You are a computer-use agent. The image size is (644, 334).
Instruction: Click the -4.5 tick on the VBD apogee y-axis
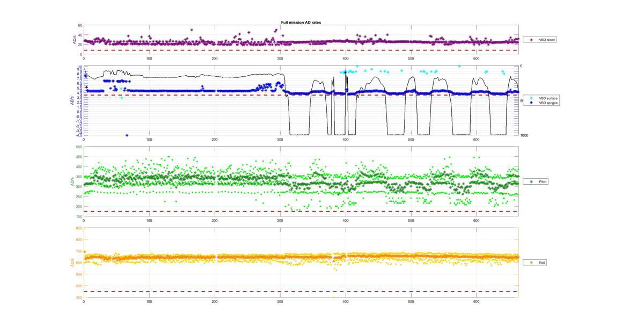78,135
